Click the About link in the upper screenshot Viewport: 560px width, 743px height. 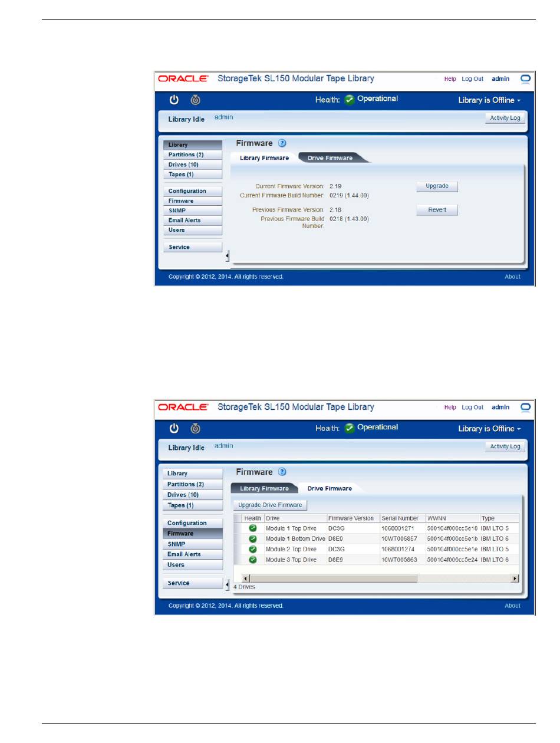click(513, 277)
